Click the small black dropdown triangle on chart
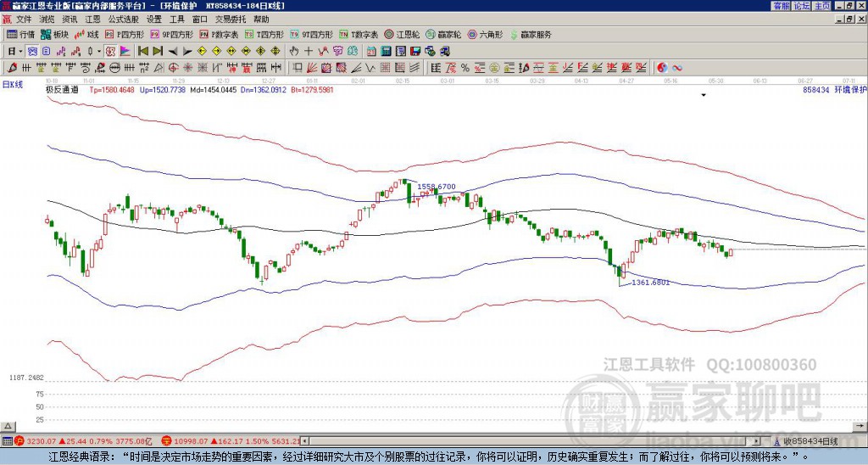 coord(704,95)
